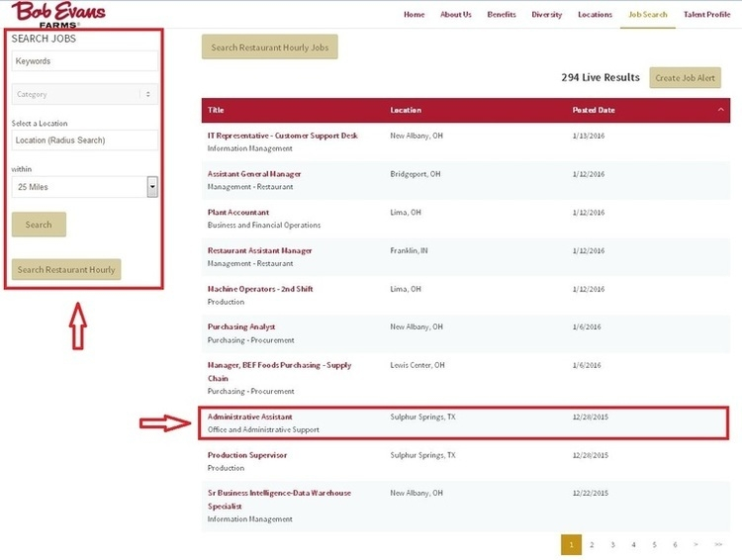Go to results page 1
This screenshot has width=742, height=560.
click(x=571, y=545)
